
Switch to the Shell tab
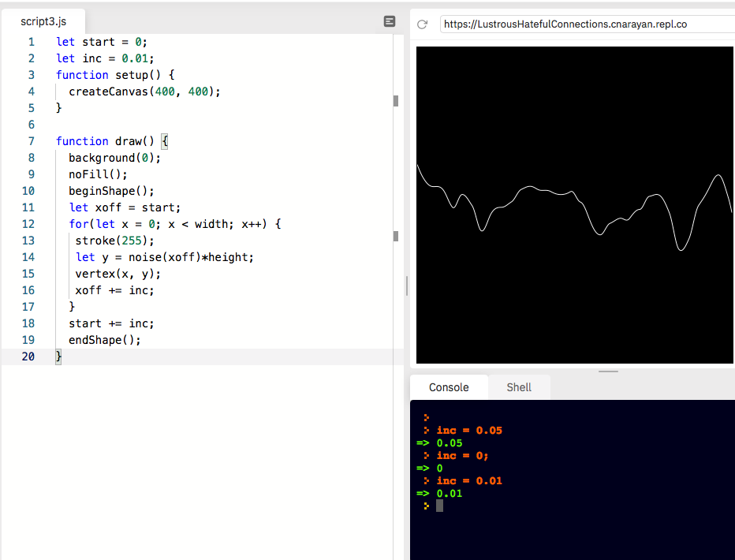click(519, 387)
